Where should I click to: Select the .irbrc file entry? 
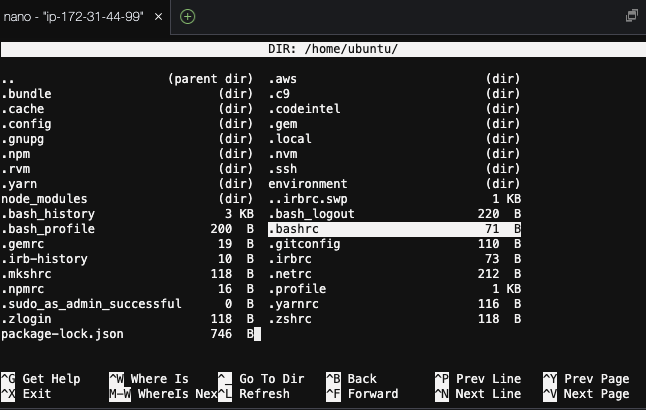pos(394,259)
